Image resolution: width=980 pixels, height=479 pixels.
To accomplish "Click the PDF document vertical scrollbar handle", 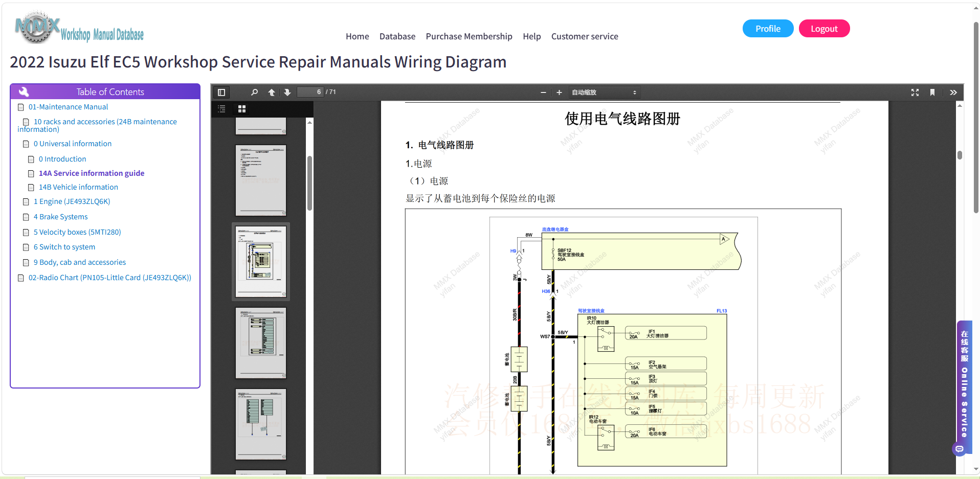I will (x=960, y=155).
